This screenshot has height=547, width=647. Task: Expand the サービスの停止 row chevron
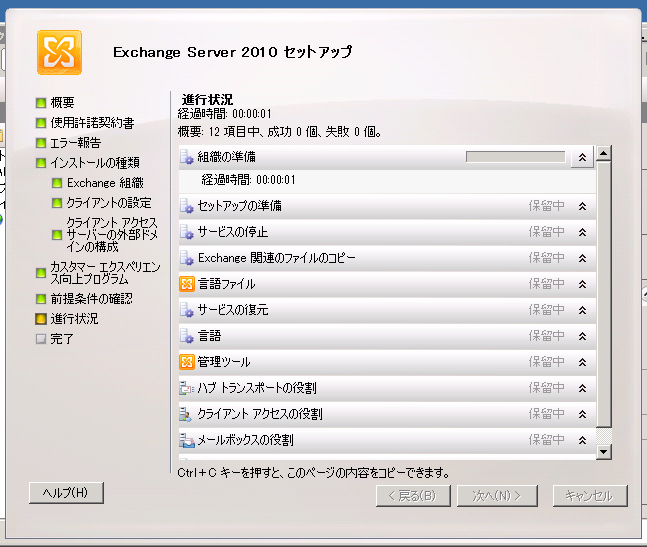(x=582, y=232)
